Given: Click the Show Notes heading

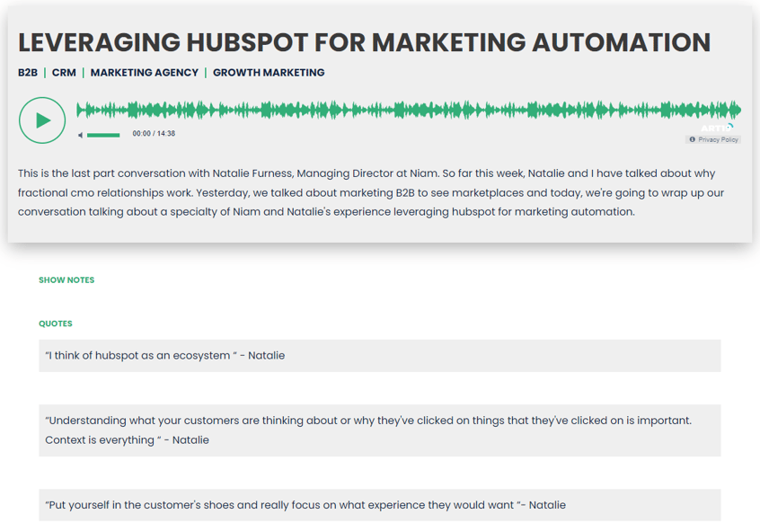Looking at the screenshot, I should [66, 279].
